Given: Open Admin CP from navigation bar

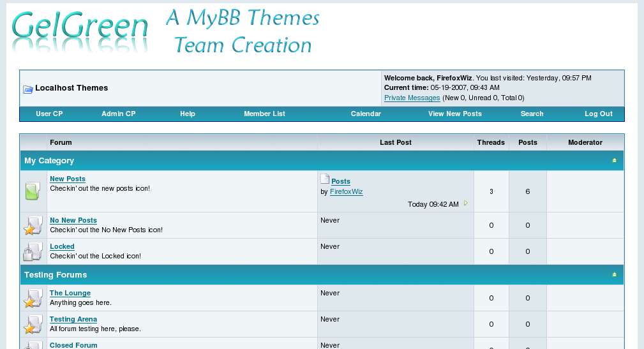Looking at the screenshot, I should coord(119,114).
